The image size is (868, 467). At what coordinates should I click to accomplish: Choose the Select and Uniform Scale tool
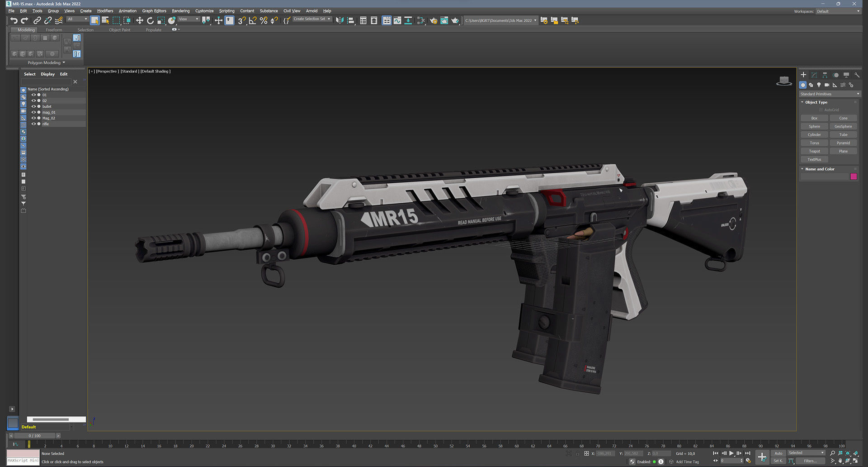click(161, 20)
